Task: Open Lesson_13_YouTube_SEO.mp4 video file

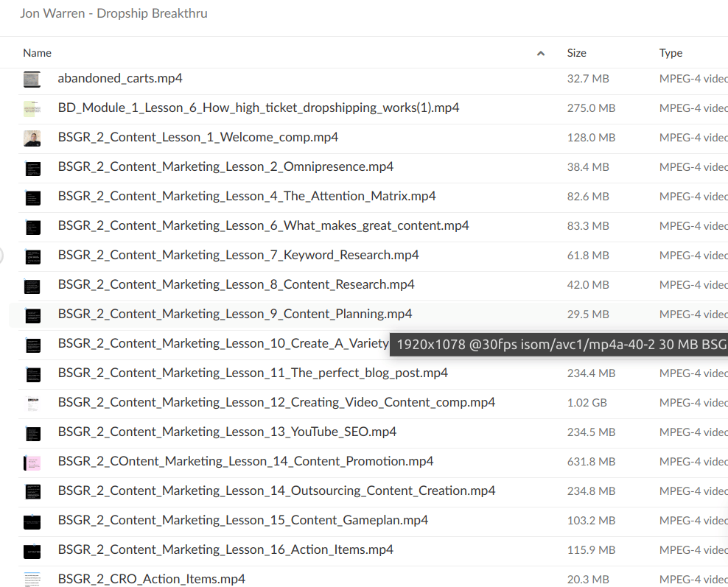Action: click(227, 432)
